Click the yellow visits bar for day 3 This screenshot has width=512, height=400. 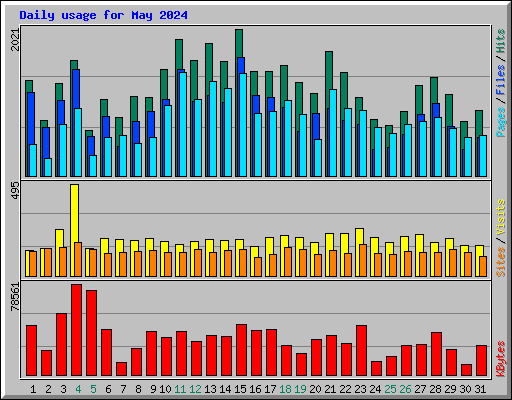(59, 238)
